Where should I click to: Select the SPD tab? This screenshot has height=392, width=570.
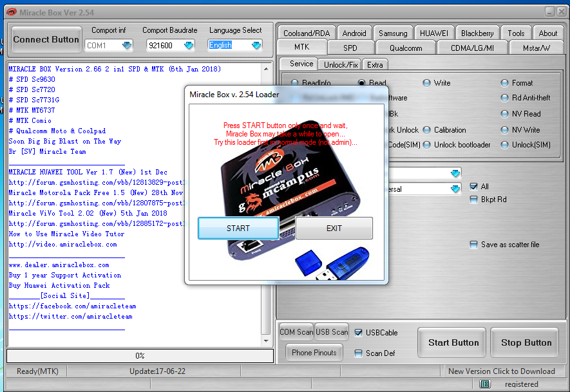[350, 48]
